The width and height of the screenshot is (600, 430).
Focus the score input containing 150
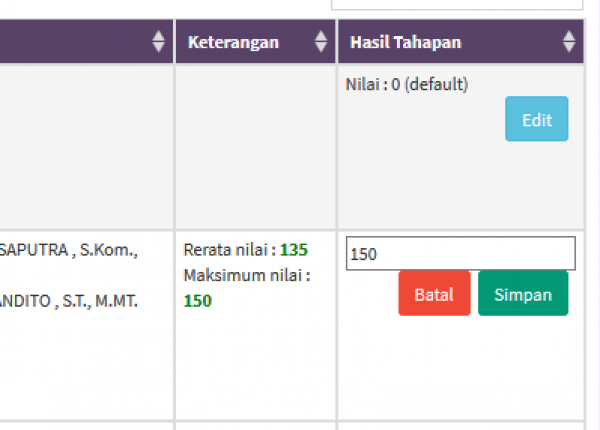pos(461,253)
